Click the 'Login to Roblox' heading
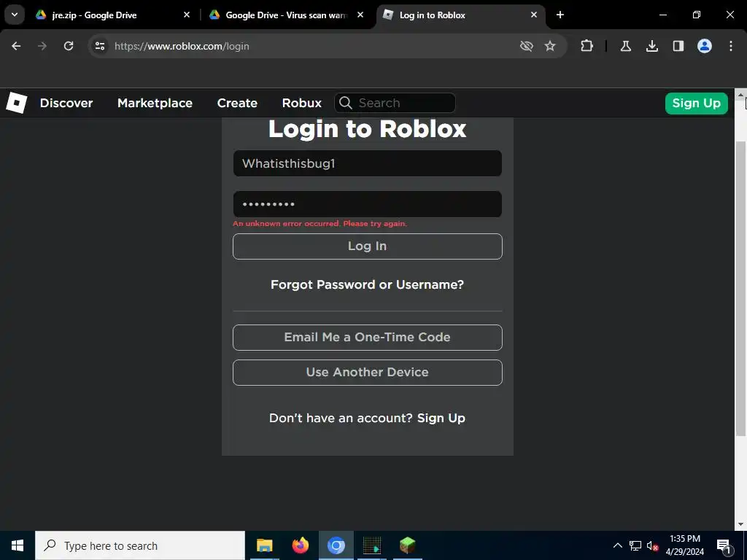Screen dimensions: 747x560 coord(368,129)
